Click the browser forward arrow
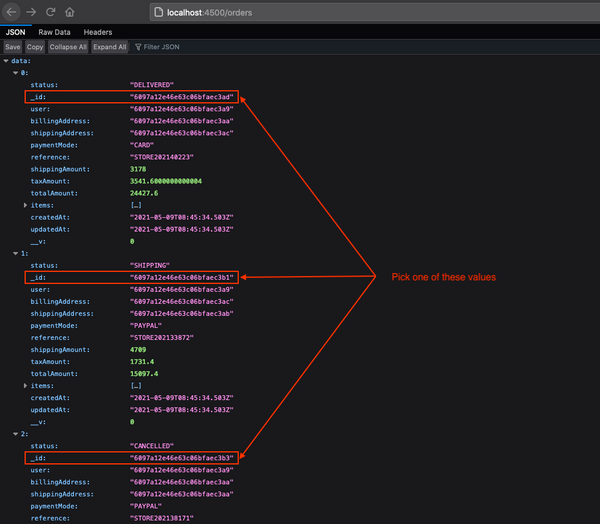 (29, 12)
